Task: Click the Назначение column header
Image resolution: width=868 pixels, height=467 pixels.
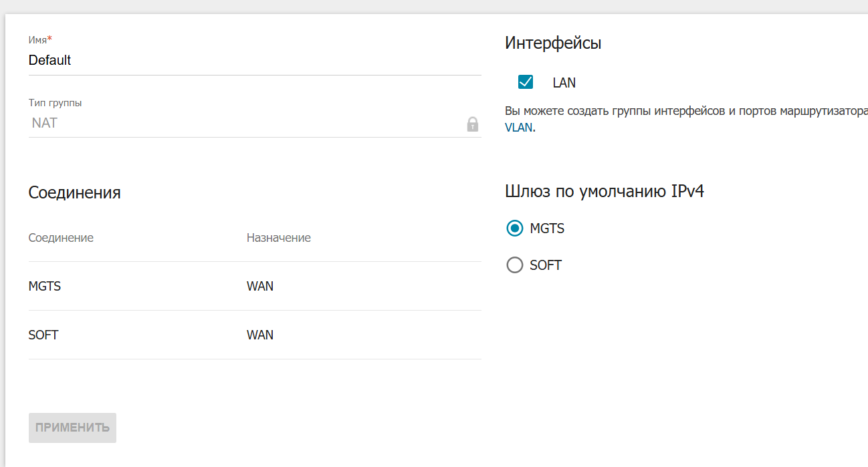Action: [279, 238]
